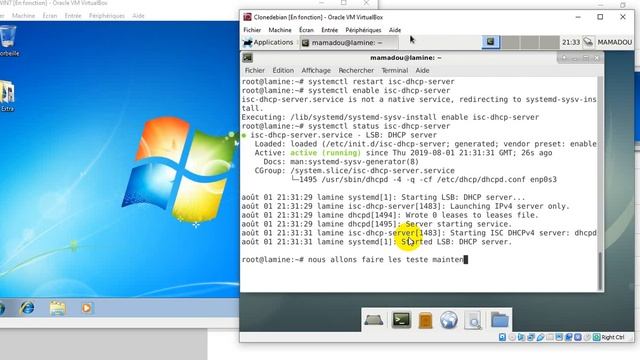Open Aide menu in Clonedebian VirtualBox window

395,30
